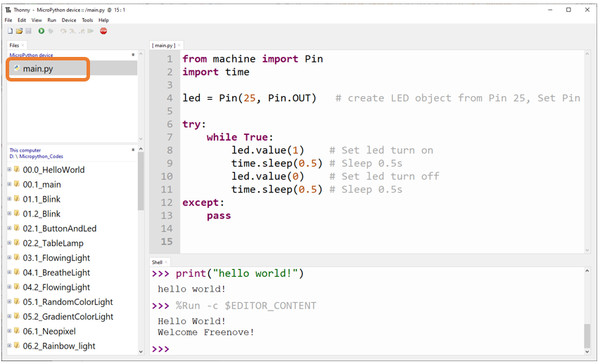Click the main.py Python file icon
This screenshot has height=364, width=600.
pos(17,68)
